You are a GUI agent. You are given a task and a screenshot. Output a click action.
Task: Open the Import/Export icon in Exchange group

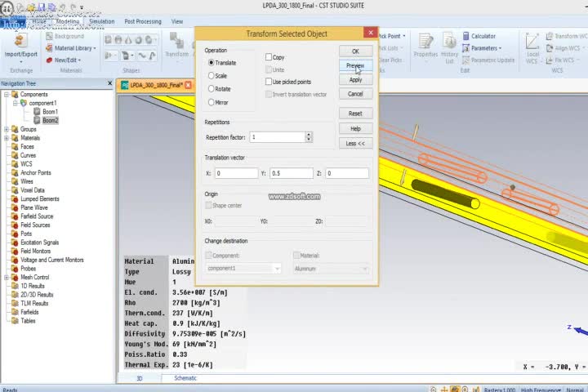click(20, 41)
